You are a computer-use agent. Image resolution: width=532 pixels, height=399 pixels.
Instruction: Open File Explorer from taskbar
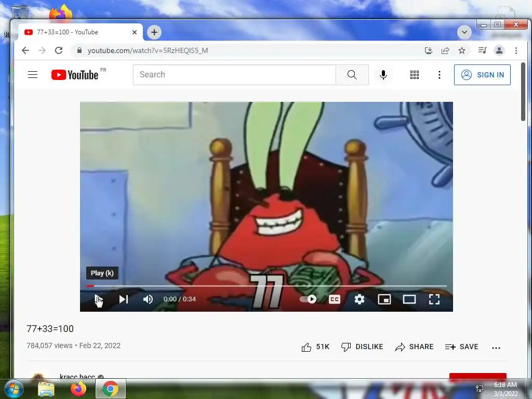point(46,389)
